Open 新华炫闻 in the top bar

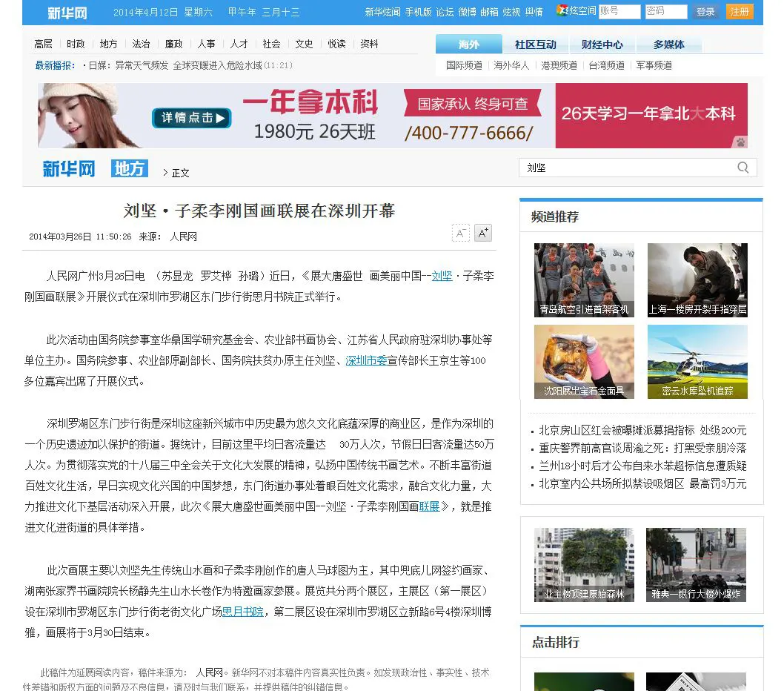point(382,12)
